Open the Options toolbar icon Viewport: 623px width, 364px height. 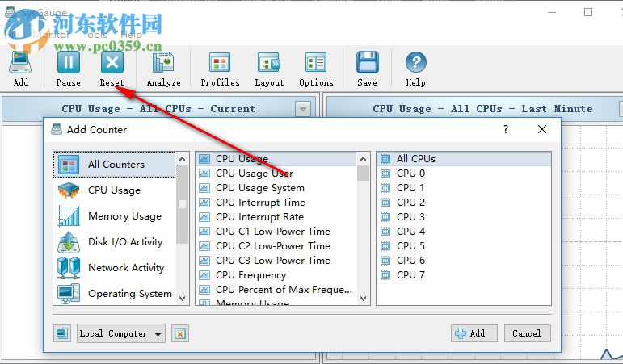pyautogui.click(x=316, y=63)
